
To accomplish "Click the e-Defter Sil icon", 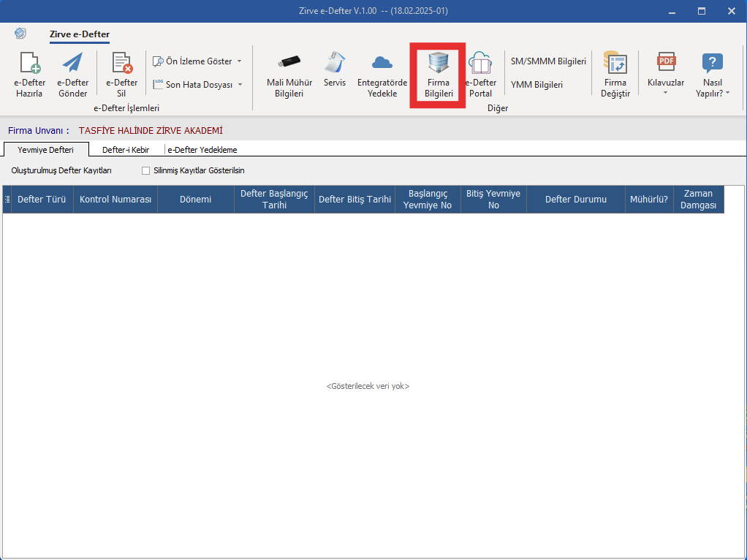I will (x=121, y=63).
